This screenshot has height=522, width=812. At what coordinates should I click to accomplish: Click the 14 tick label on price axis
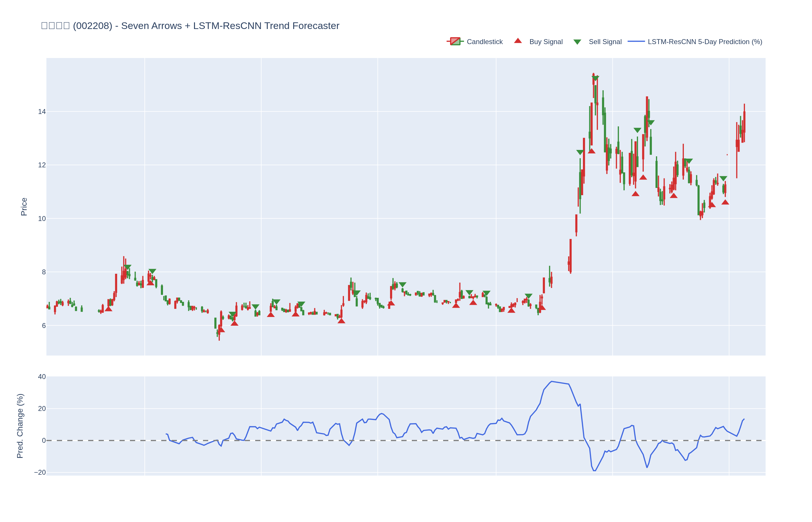pos(42,112)
